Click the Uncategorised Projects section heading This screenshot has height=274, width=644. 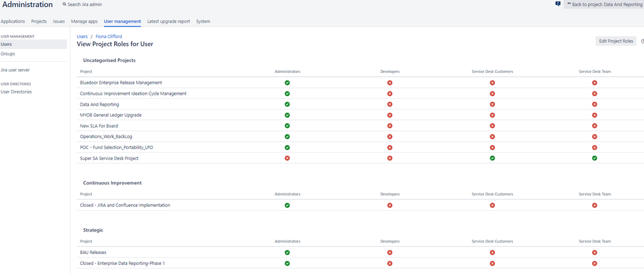[109, 61]
